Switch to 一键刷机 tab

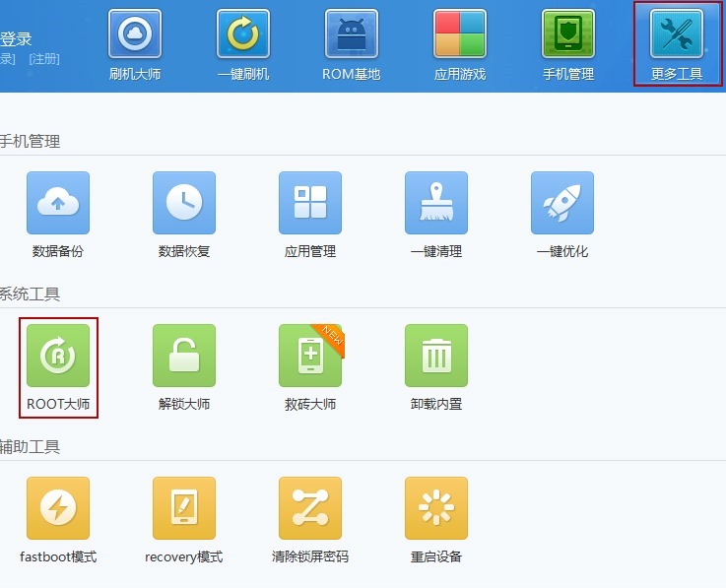pyautogui.click(x=243, y=45)
